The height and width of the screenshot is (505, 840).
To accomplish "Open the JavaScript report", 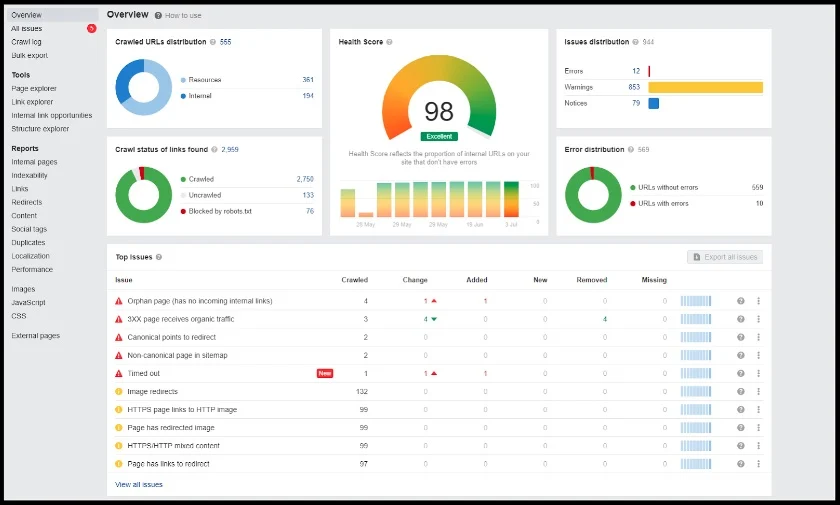I will 28,303.
